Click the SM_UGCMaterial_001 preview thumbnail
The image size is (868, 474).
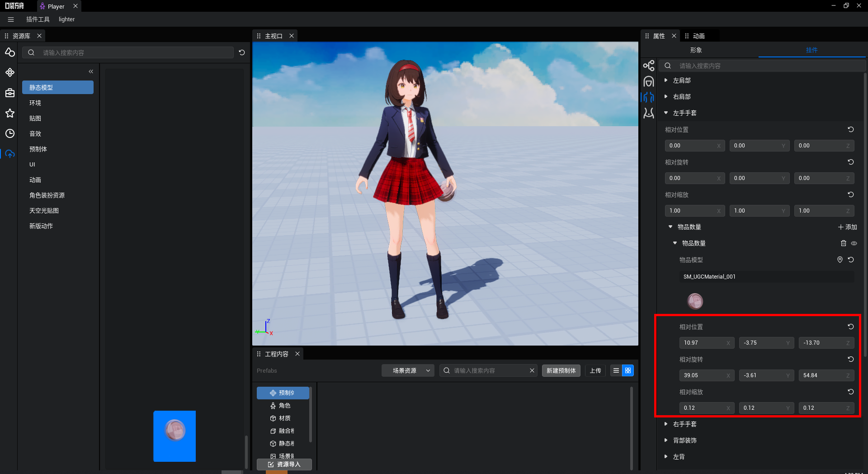coord(695,301)
